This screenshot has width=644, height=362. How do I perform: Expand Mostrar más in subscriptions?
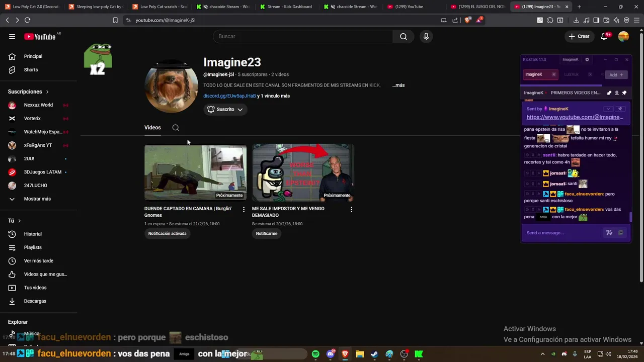[37, 199]
